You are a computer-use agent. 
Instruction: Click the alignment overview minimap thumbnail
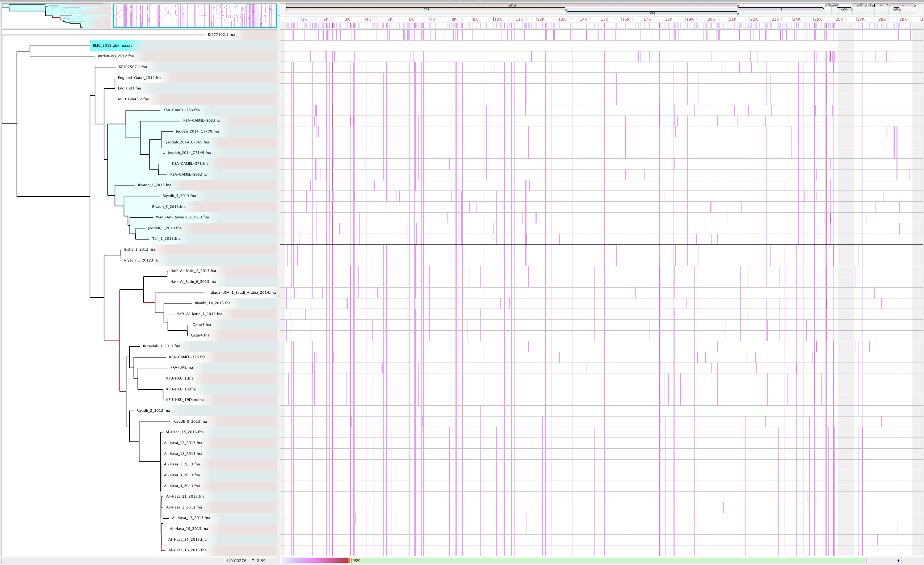click(195, 16)
